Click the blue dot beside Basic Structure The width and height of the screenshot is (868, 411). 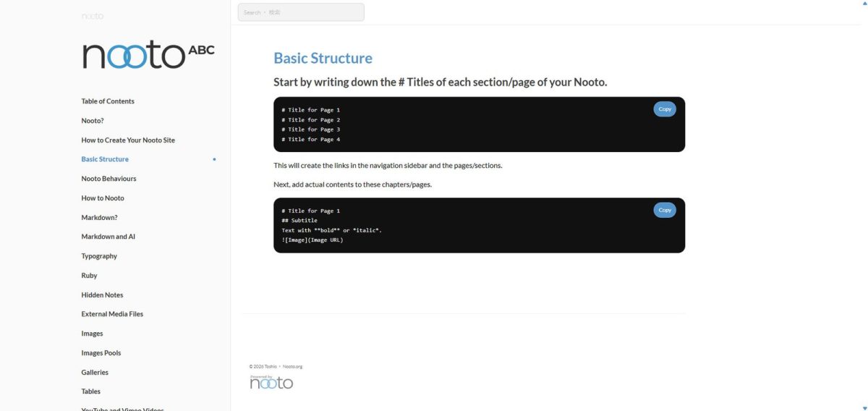tap(214, 159)
